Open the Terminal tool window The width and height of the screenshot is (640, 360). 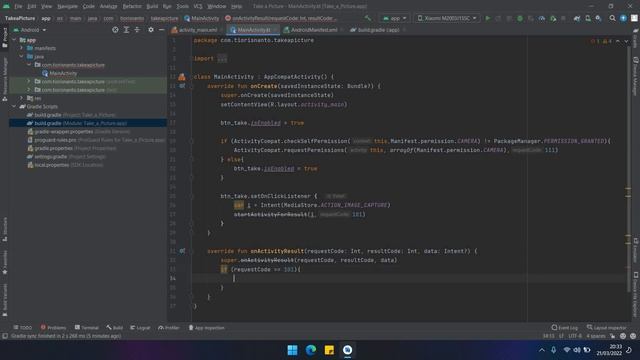coord(87,328)
